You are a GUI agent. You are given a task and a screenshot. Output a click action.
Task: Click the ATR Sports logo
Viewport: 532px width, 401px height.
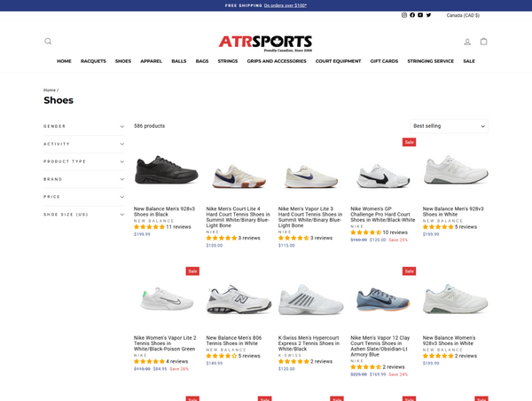pos(265,43)
